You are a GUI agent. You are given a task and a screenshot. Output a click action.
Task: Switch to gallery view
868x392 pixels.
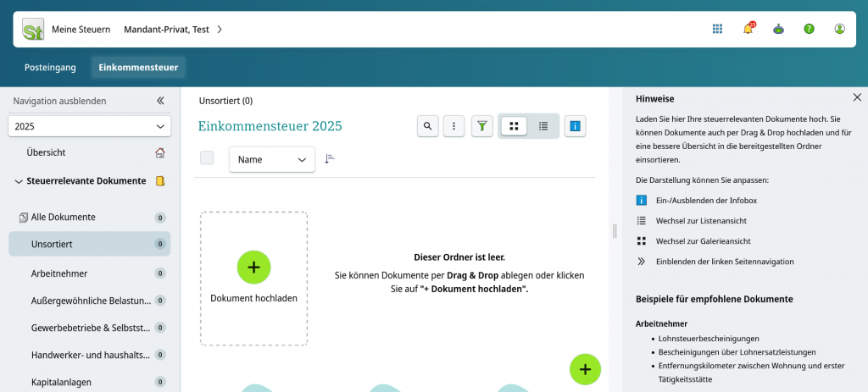[514, 126]
